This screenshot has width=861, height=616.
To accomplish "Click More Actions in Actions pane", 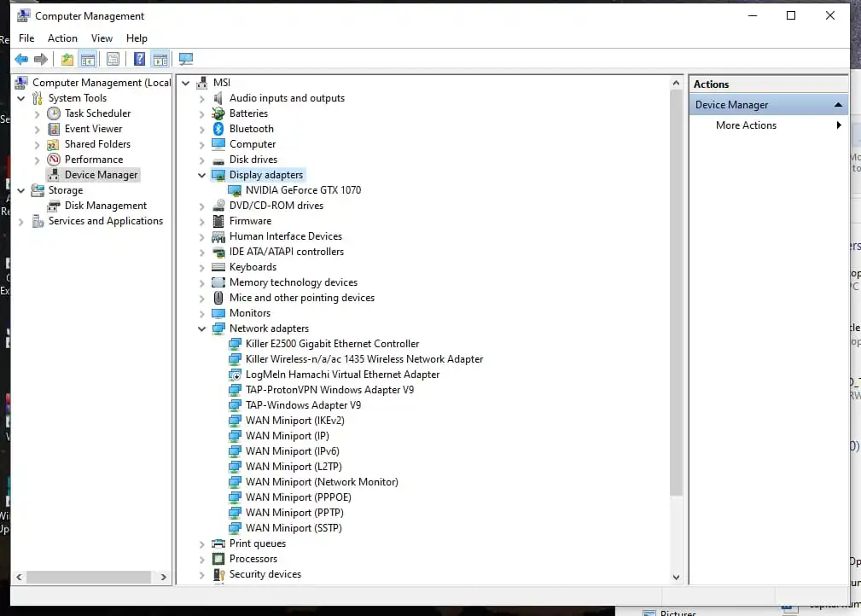I will [x=747, y=125].
